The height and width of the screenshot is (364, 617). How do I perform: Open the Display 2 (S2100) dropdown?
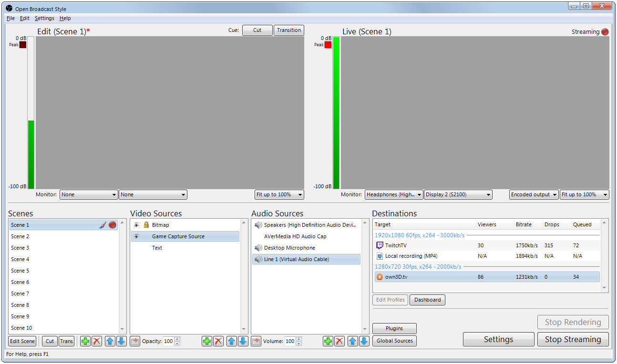click(458, 194)
